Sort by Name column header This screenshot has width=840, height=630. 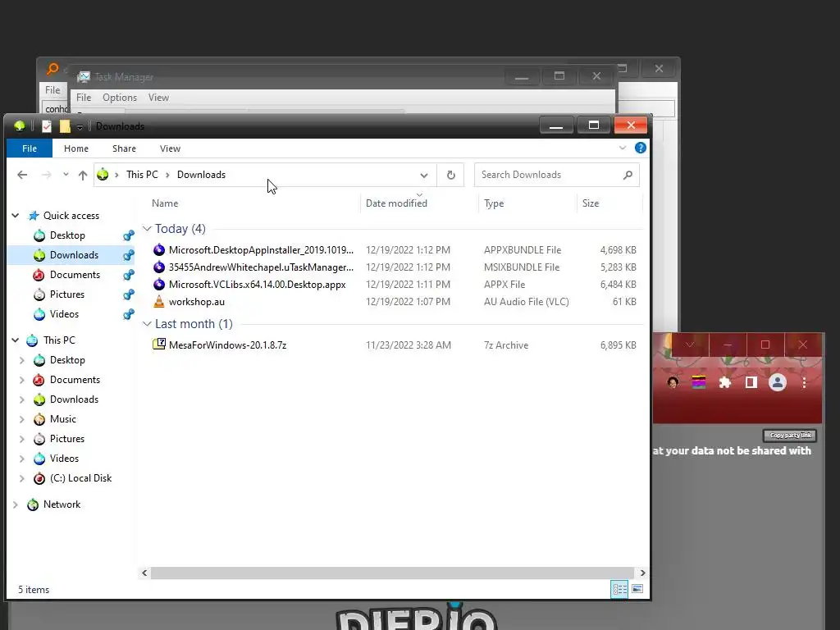165,203
